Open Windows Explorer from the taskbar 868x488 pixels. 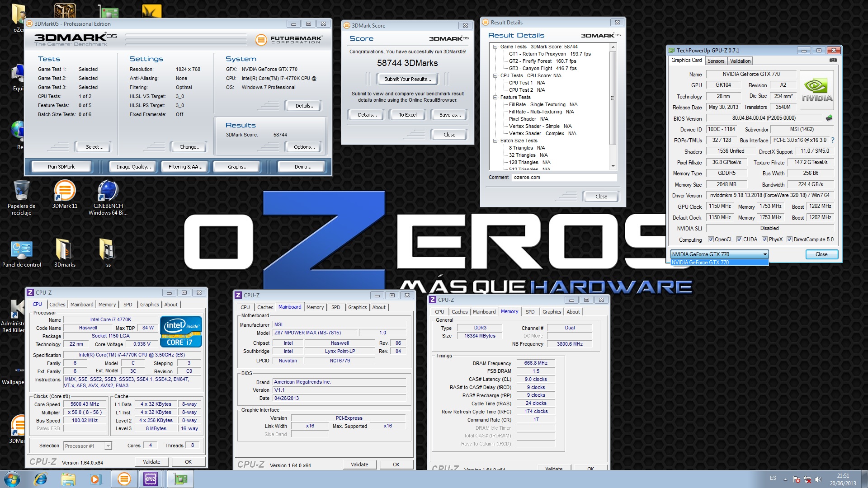click(68, 479)
